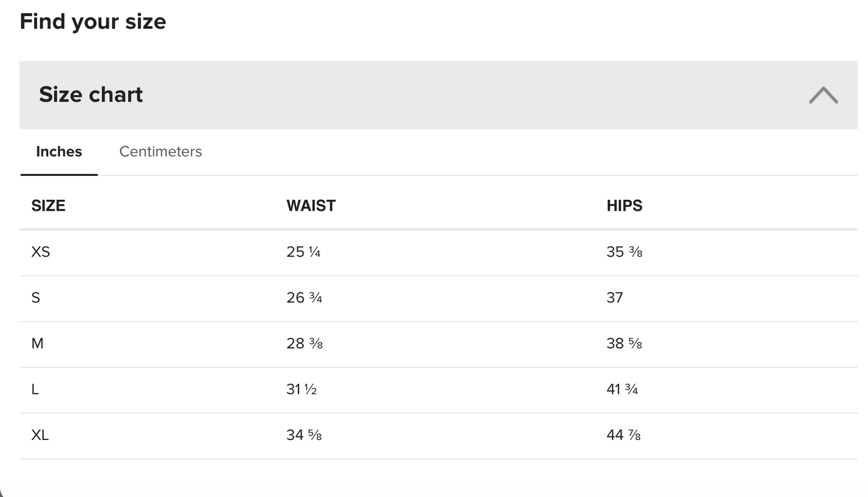This screenshot has width=868, height=497.
Task: Select the S size row label
Action: [x=35, y=297]
